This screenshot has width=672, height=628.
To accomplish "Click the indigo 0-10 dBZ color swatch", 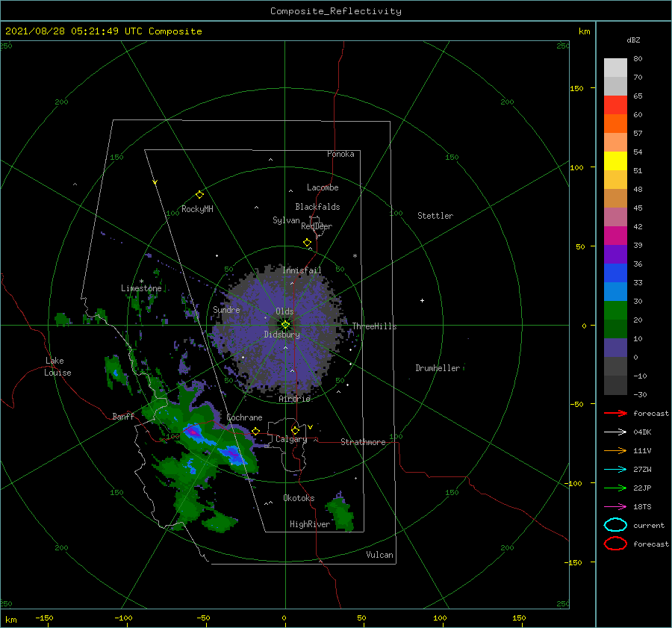I will 615,348.
